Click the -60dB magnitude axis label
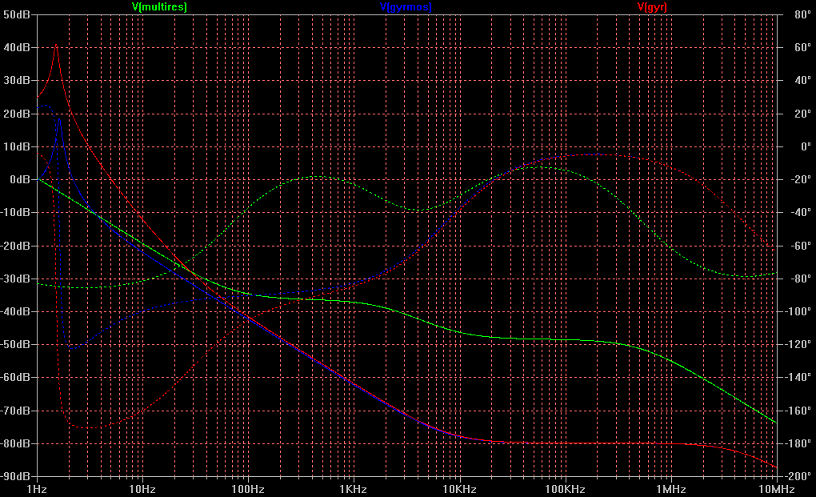 point(16,377)
